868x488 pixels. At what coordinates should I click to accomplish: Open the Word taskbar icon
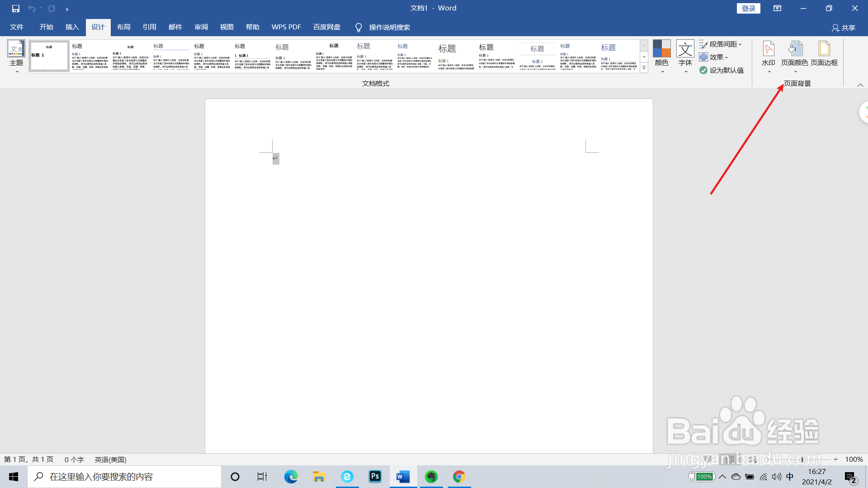403,477
